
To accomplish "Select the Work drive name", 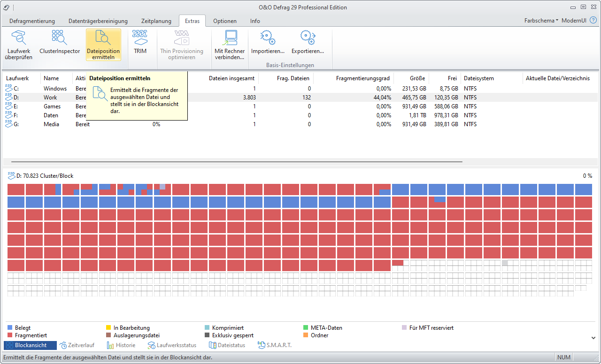I will [50, 97].
